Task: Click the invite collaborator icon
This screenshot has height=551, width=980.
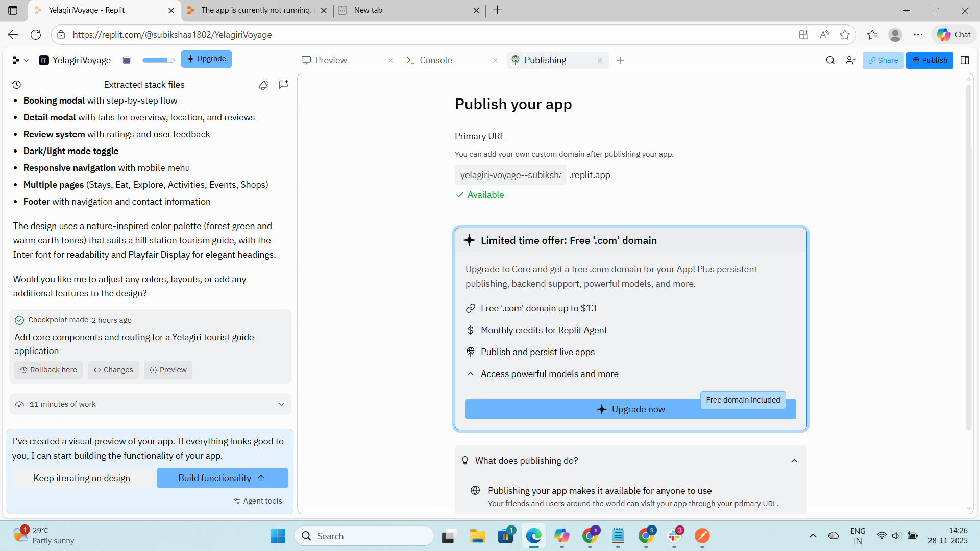Action: point(850,60)
